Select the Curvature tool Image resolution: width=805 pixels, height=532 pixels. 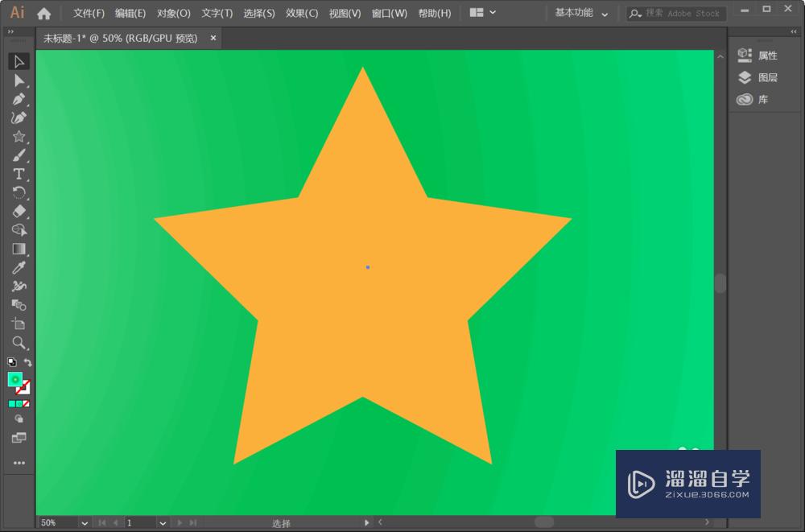tap(19, 118)
